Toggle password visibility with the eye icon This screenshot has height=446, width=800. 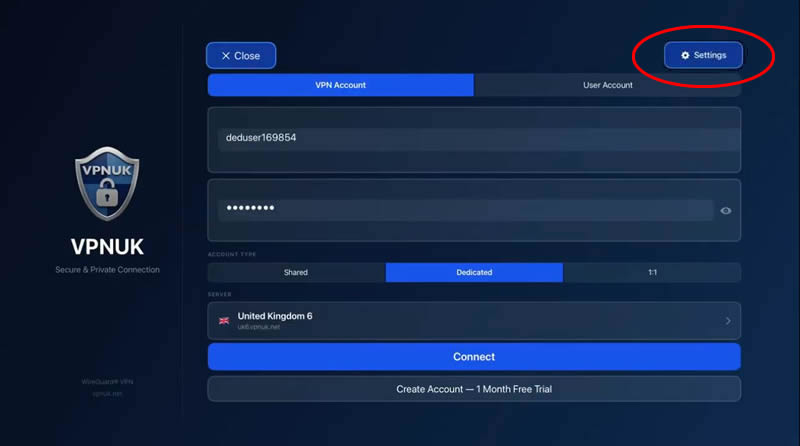(x=726, y=211)
